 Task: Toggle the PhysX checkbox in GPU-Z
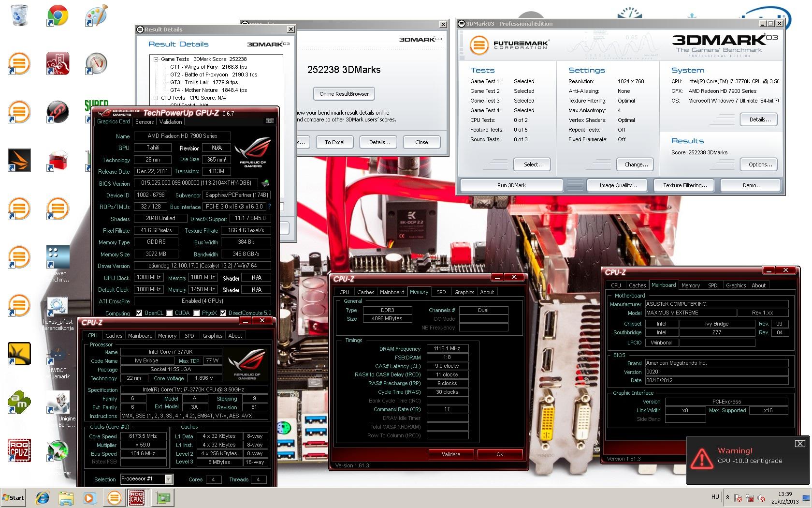196,313
